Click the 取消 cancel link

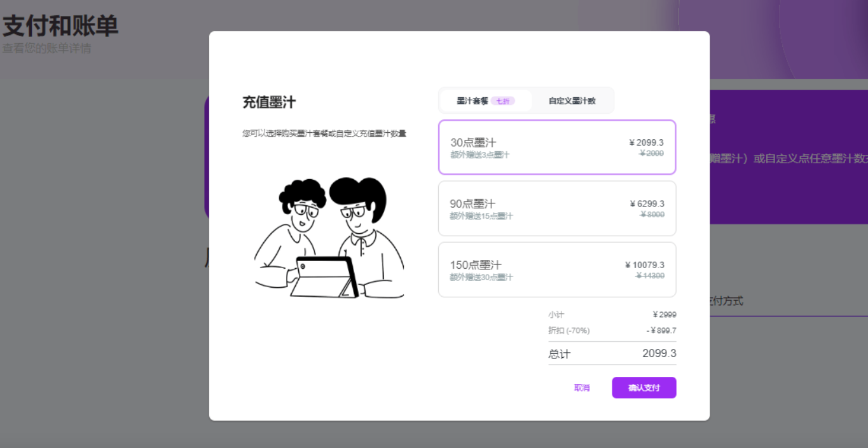582,388
